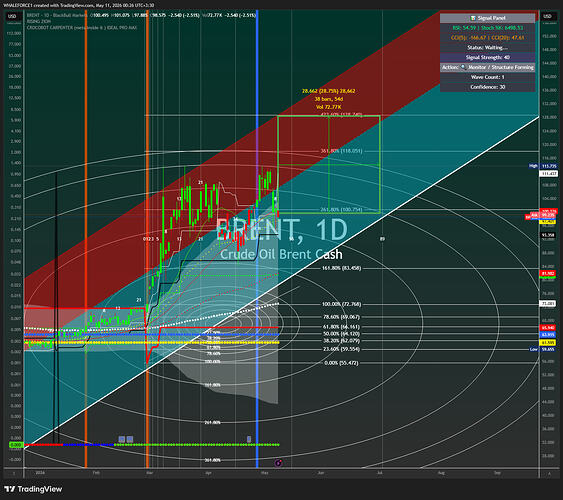563x500 pixels.
Task: Click the TradingView logo icon
Action: coord(10,489)
